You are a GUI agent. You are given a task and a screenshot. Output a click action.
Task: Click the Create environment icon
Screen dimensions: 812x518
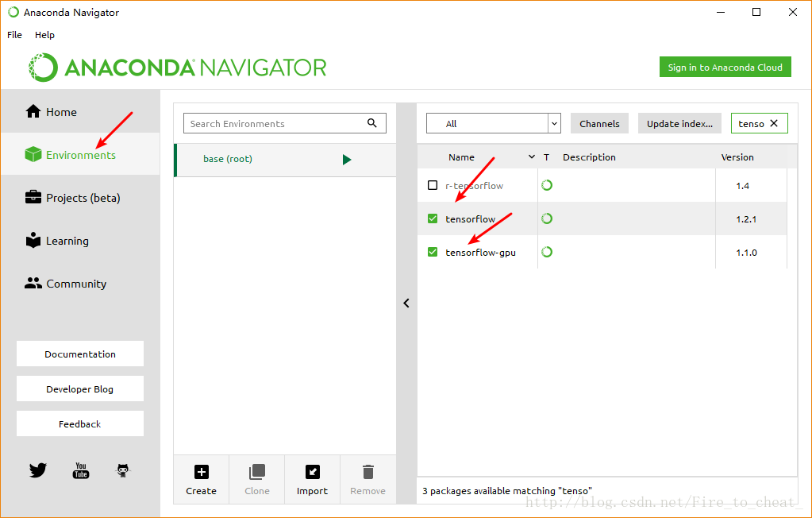click(x=202, y=472)
